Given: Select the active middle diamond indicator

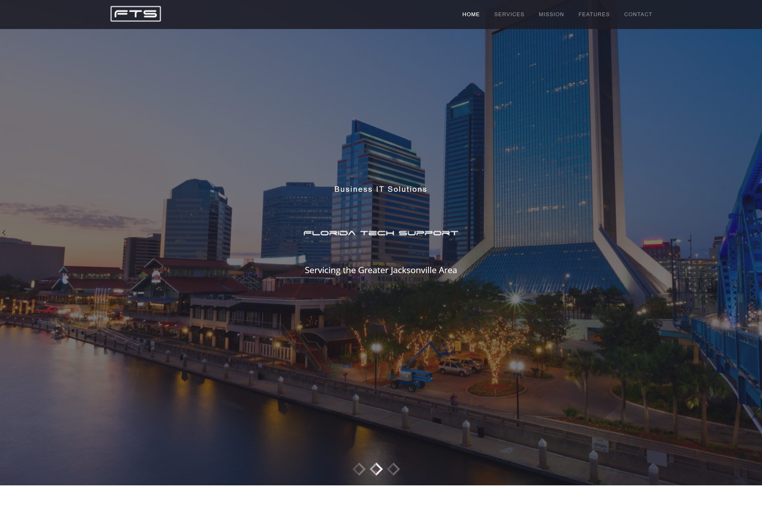Looking at the screenshot, I should coord(376,469).
